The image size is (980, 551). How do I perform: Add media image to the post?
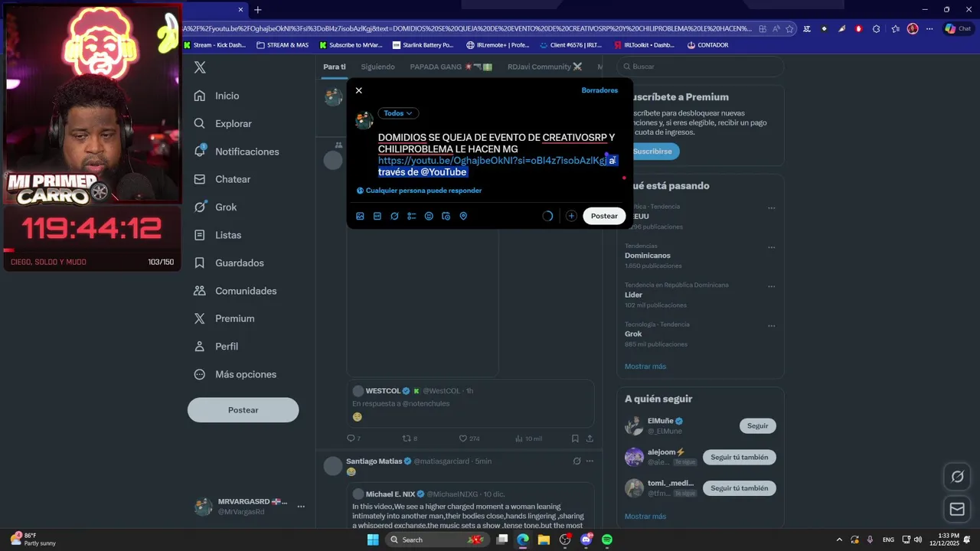[x=360, y=217]
